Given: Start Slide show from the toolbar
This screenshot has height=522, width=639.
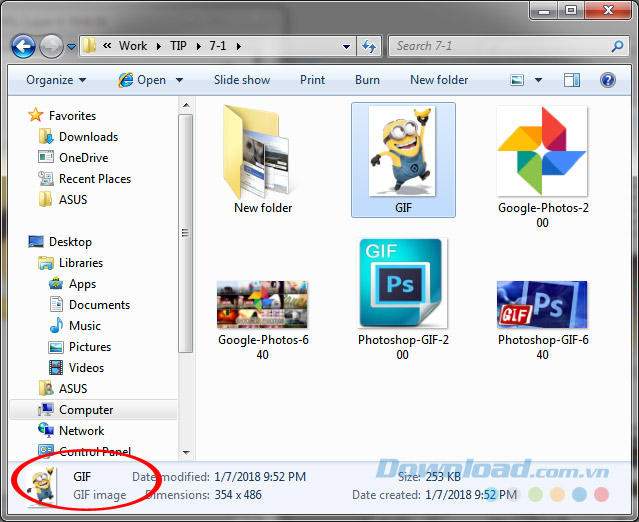Looking at the screenshot, I should (x=242, y=80).
